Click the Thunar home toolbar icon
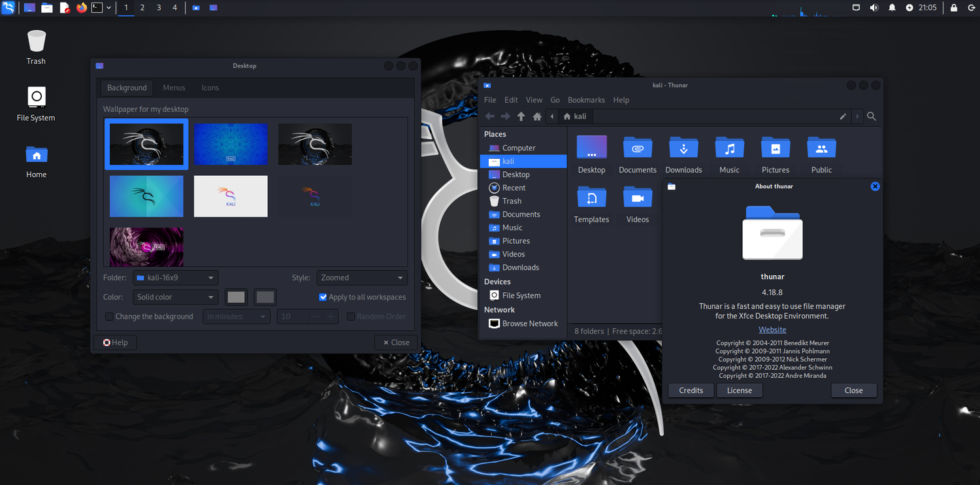Viewport: 980px width, 485px height. (537, 116)
